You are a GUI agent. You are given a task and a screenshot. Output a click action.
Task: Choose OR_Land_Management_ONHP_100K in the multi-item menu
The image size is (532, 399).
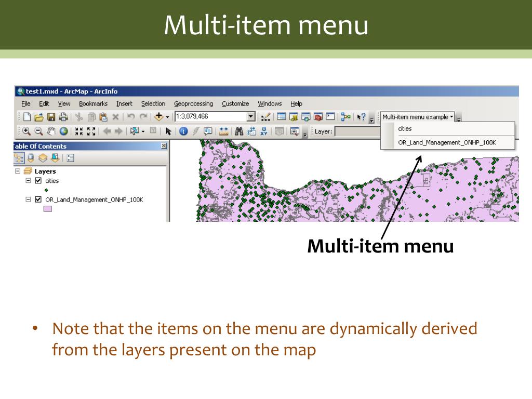click(x=447, y=142)
